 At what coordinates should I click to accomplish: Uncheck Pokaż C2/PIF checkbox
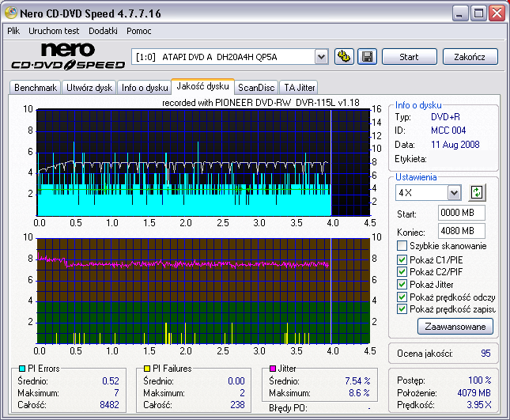click(402, 271)
